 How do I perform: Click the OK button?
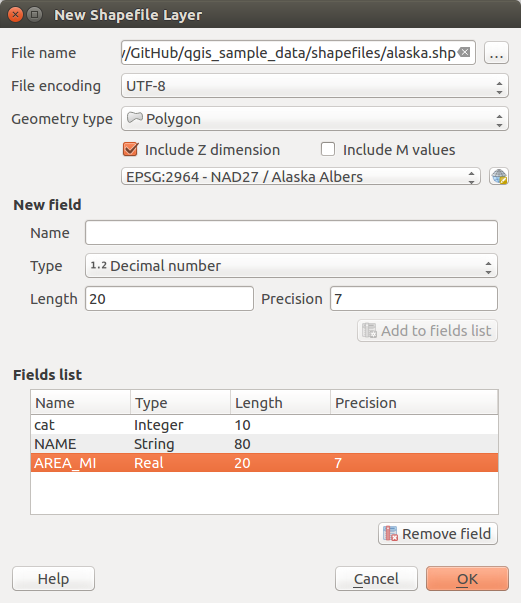tap(468, 578)
